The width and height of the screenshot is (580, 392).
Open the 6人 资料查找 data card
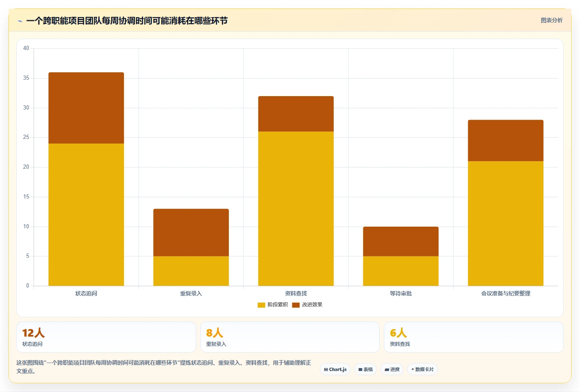(x=474, y=337)
